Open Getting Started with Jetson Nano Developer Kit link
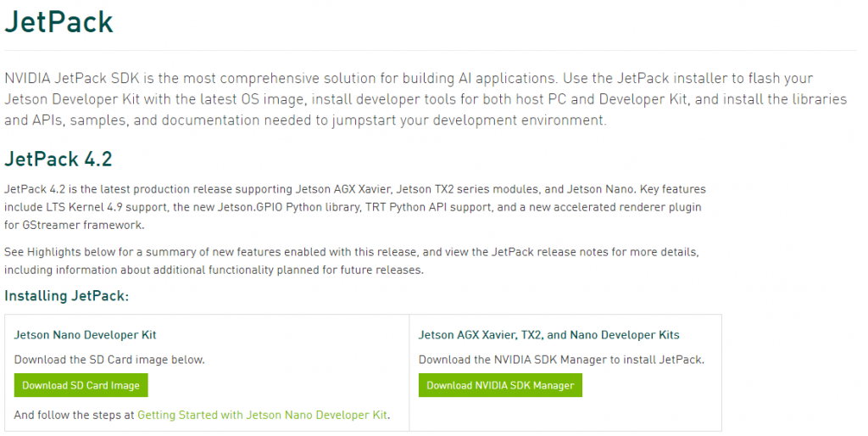Viewport: 868px width, 436px height. click(263, 415)
